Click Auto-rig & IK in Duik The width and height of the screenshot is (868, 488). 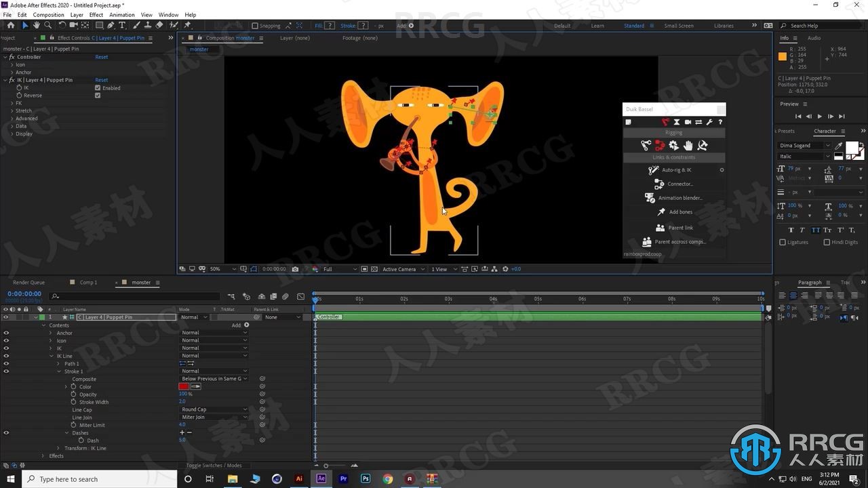coord(676,170)
